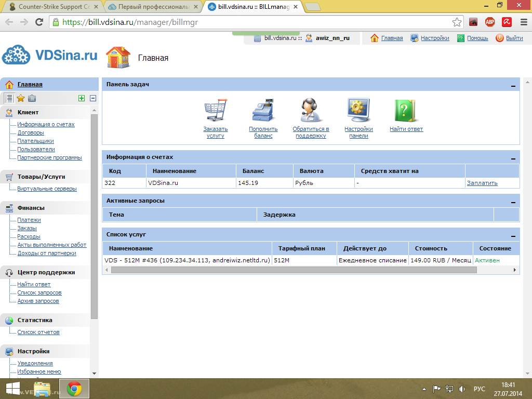Open the Chrome menu hamburger icon
Screen dimensions: 532x399
coord(524,22)
